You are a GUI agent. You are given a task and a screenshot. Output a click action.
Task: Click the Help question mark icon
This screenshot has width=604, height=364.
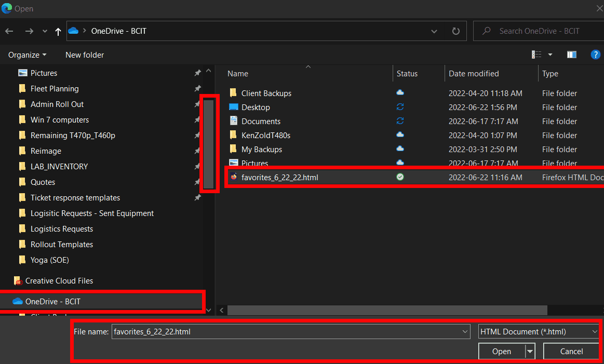click(x=596, y=55)
